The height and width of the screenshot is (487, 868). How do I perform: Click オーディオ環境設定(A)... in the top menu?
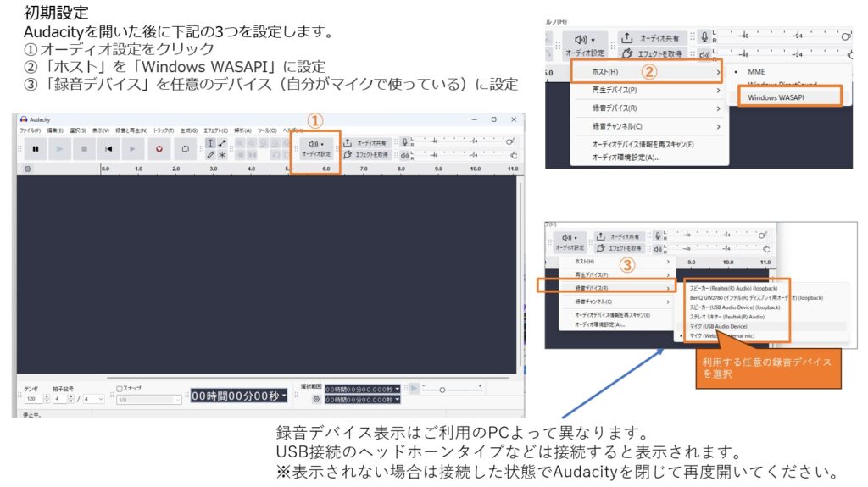(x=626, y=157)
